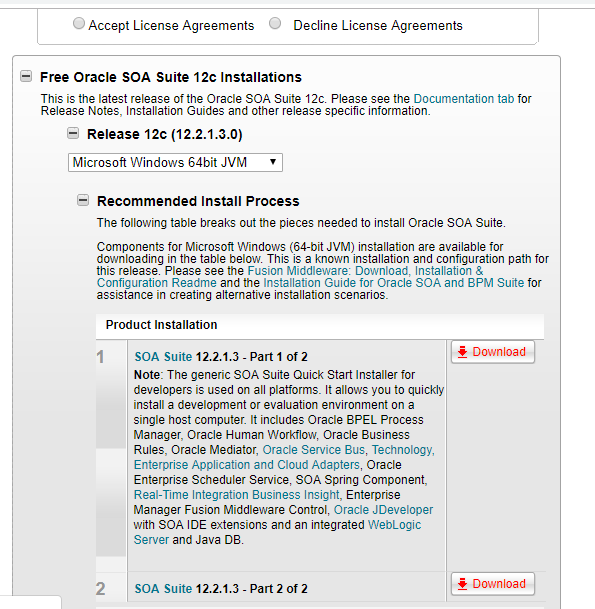595x609 pixels.
Task: Open the Documentation tab link
Action: coord(464,99)
